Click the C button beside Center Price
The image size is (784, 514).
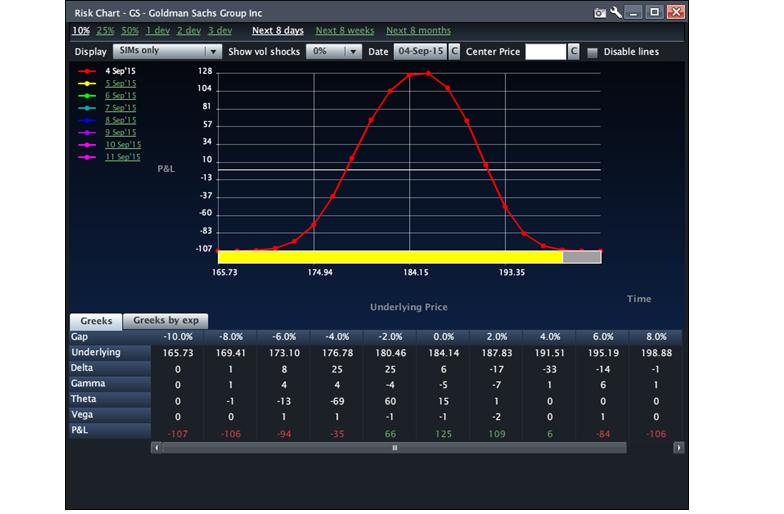pos(574,51)
